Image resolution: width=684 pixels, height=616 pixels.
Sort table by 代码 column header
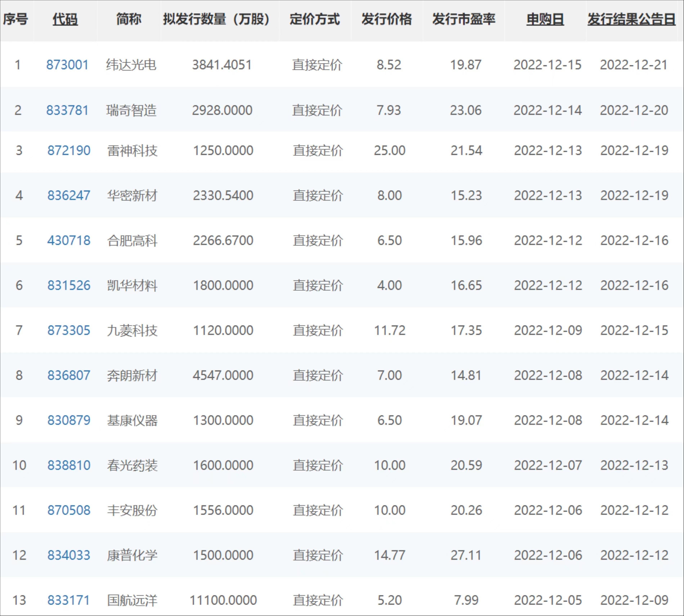click(x=65, y=19)
